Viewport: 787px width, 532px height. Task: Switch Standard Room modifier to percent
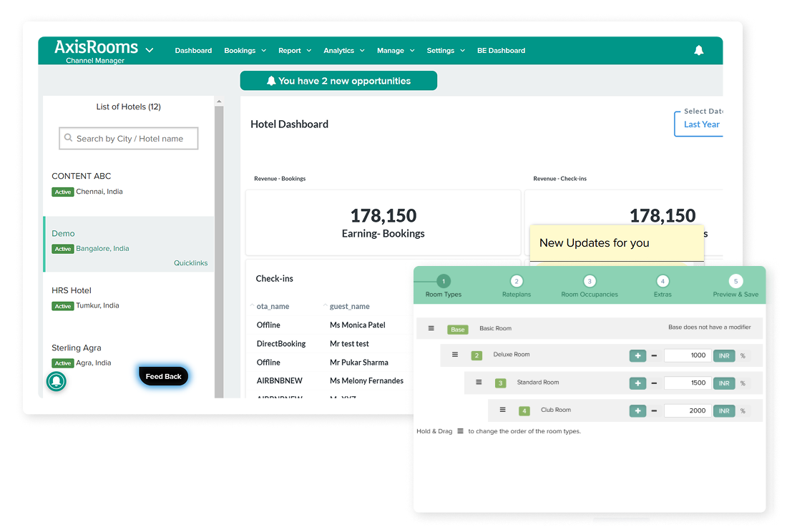743,383
